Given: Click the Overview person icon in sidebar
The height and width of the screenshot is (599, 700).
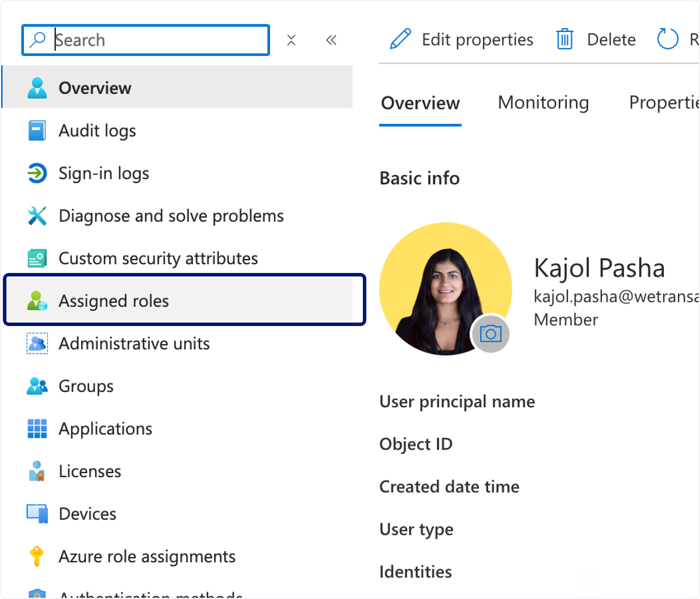Looking at the screenshot, I should 37,87.
